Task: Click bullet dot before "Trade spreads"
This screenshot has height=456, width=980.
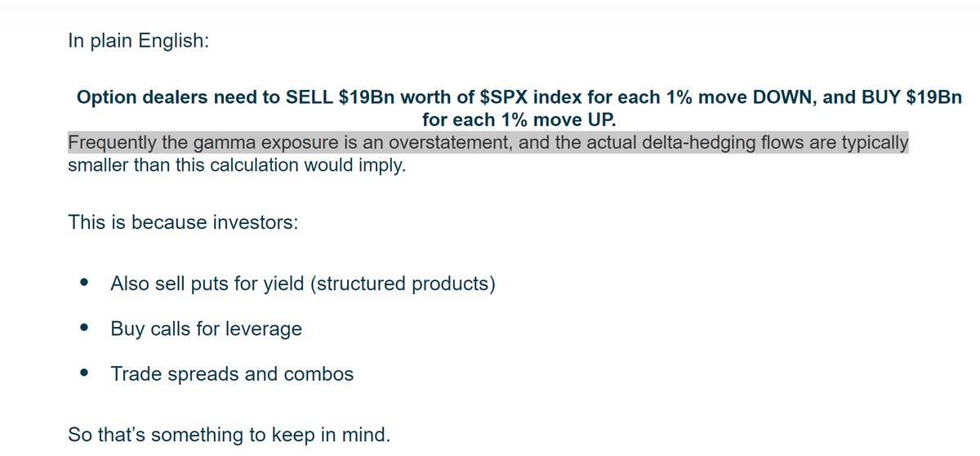Action: pyautogui.click(x=84, y=374)
